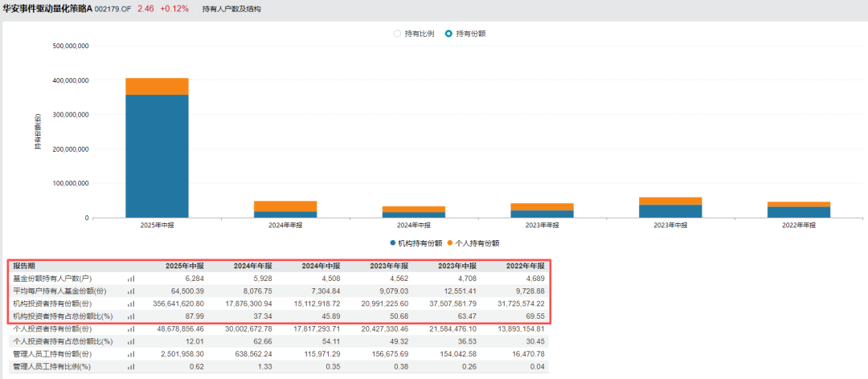Select the 持有比例 radio button
The height and width of the screenshot is (379, 868).
pyautogui.click(x=397, y=33)
